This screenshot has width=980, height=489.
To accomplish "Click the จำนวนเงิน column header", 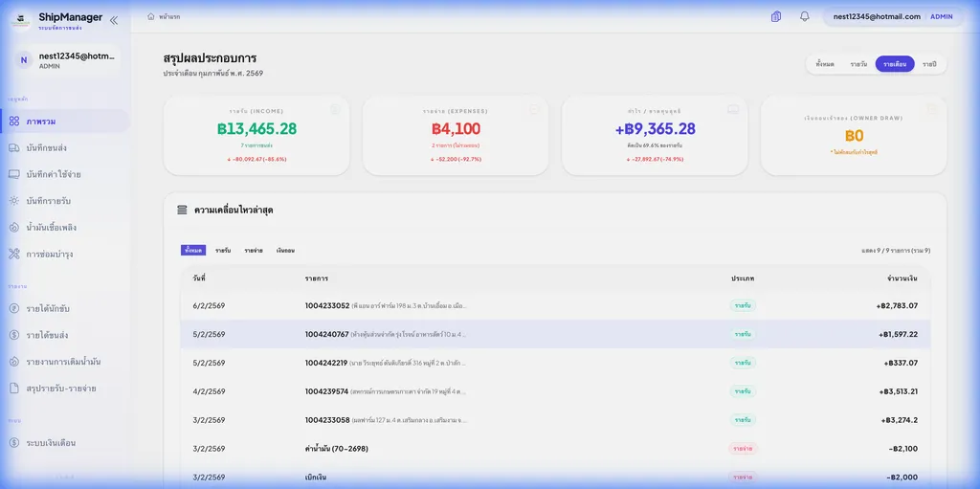I will point(902,278).
